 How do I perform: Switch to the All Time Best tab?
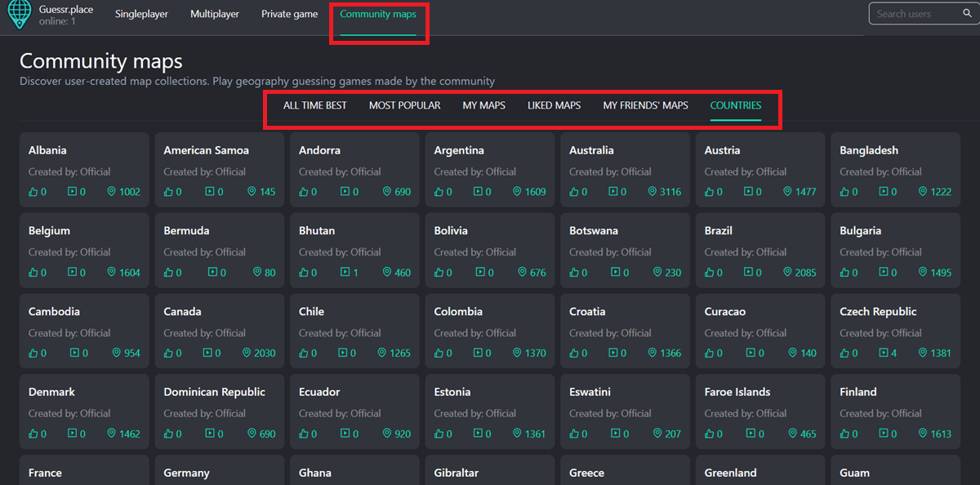point(314,105)
